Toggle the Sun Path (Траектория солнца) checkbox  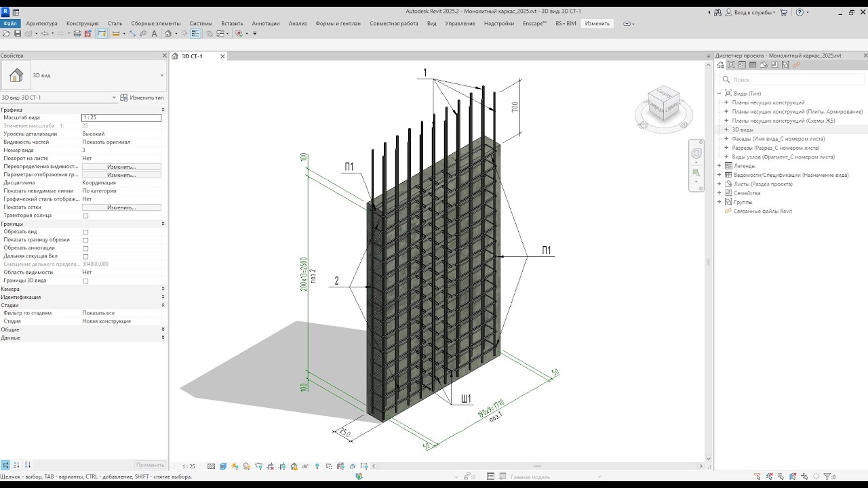85,216
